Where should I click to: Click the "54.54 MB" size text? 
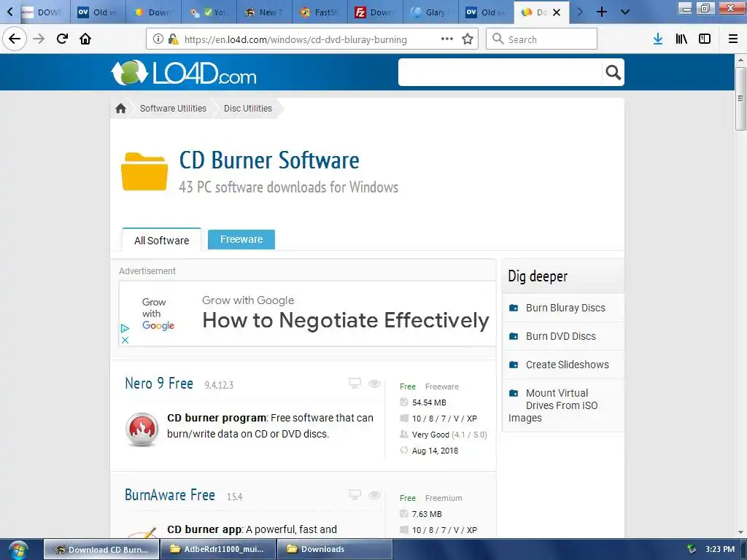429,402
